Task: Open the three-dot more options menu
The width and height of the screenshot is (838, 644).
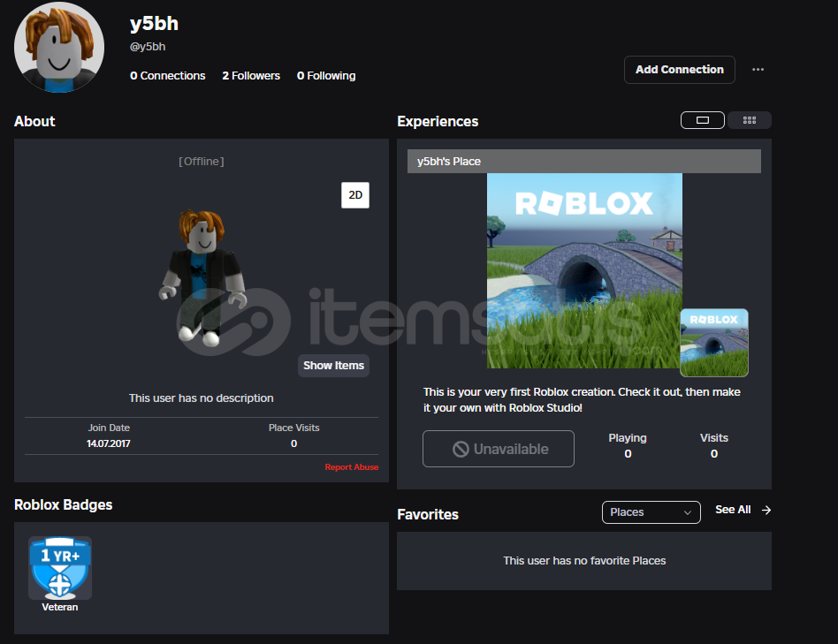Action: [x=758, y=70]
